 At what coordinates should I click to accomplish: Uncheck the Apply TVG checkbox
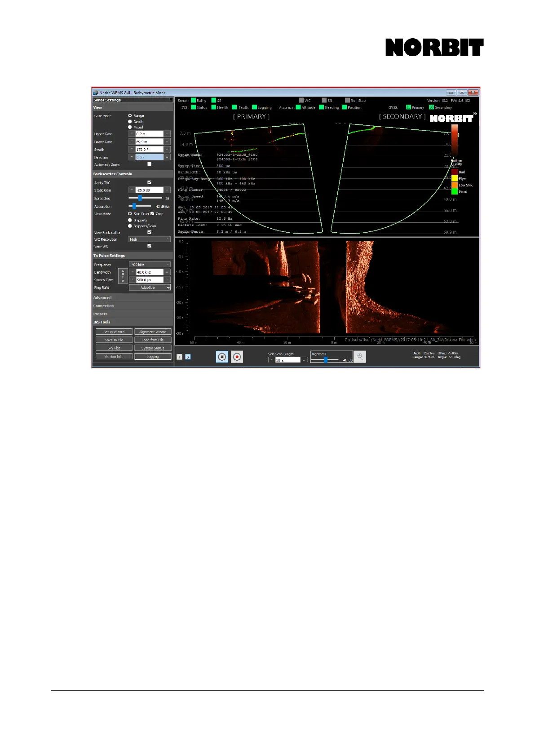pos(150,182)
